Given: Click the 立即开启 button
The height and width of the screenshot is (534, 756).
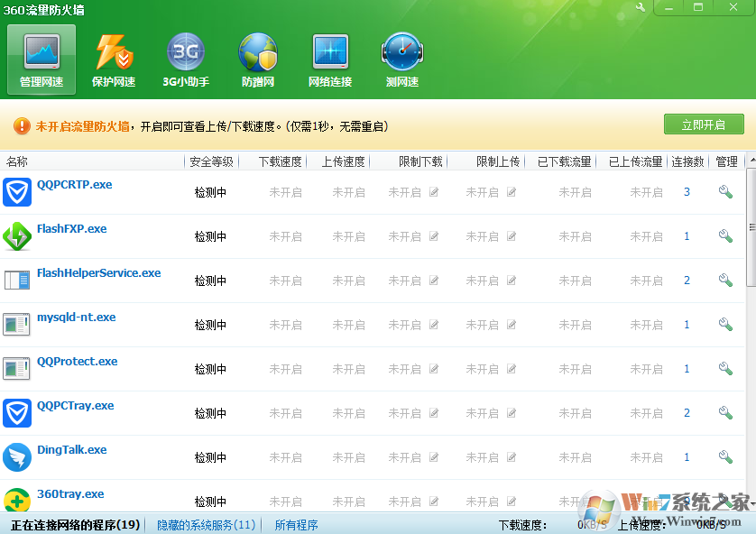Looking at the screenshot, I should pyautogui.click(x=704, y=124).
